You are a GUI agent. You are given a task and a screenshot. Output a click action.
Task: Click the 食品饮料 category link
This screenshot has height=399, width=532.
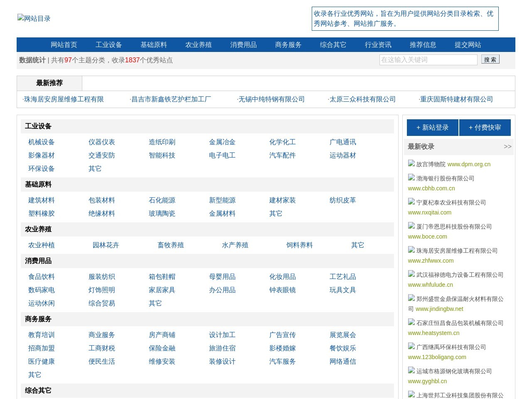click(41, 276)
